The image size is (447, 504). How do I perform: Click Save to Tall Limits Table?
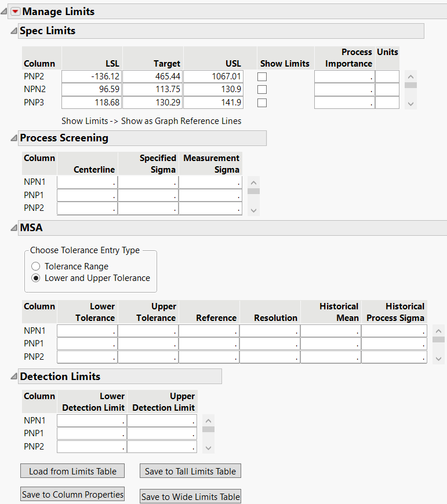(x=190, y=472)
